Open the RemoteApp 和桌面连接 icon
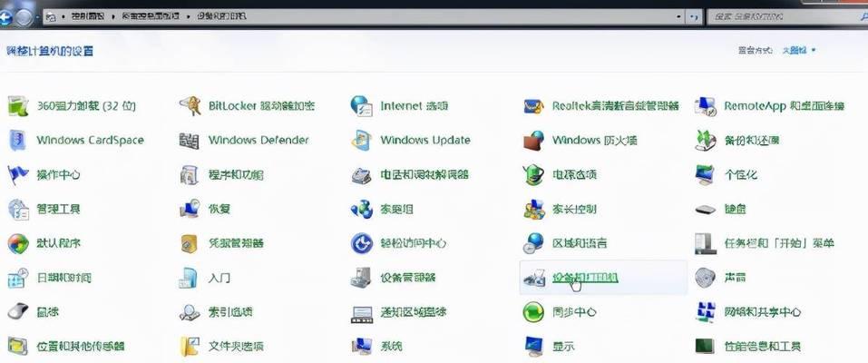The height and width of the screenshot is (363, 868). (x=706, y=105)
